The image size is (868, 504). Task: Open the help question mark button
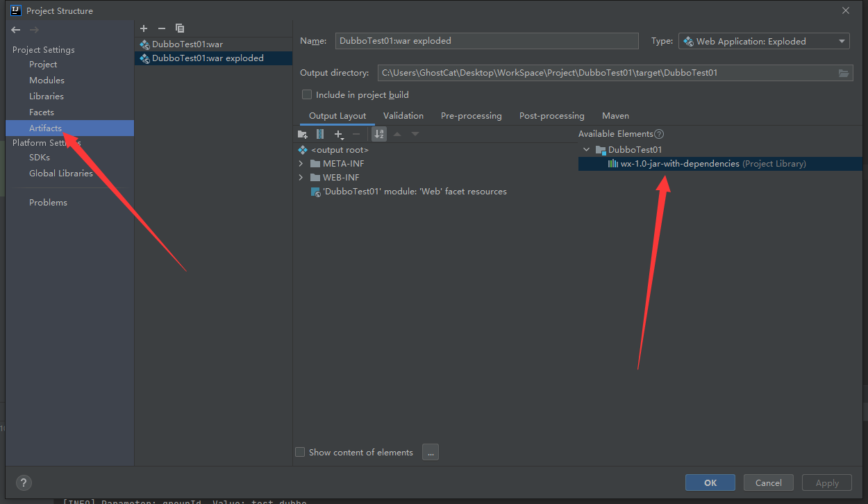[x=24, y=483]
